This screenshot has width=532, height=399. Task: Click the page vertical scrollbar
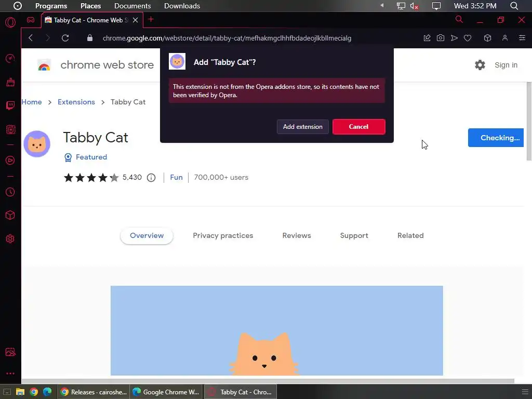point(529,121)
